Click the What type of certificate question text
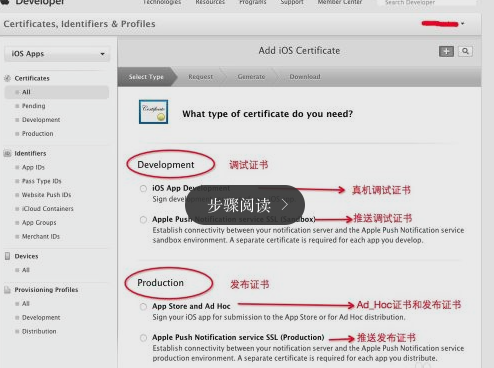Viewport: 494px width, 368px height. point(267,114)
